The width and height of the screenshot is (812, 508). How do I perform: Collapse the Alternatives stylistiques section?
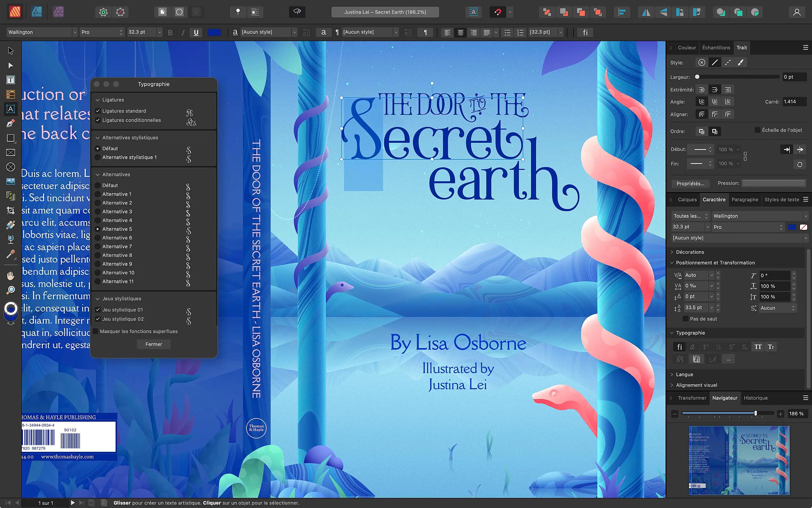pos(97,137)
